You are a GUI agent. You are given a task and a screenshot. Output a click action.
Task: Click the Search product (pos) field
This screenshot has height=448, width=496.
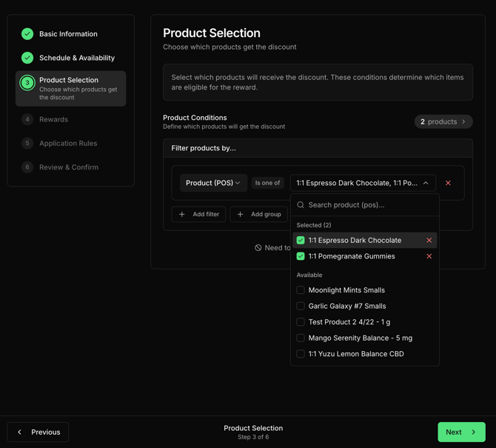click(365, 205)
